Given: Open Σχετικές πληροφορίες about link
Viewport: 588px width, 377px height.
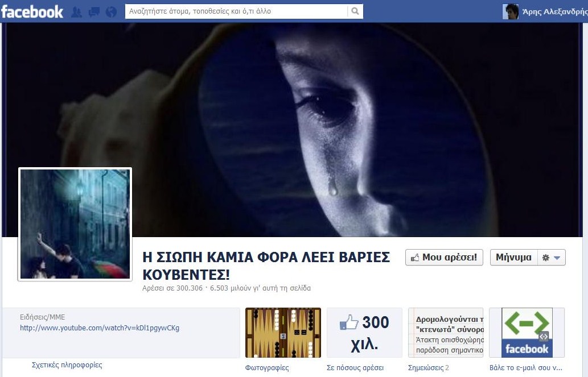Looking at the screenshot, I should coord(67,365).
